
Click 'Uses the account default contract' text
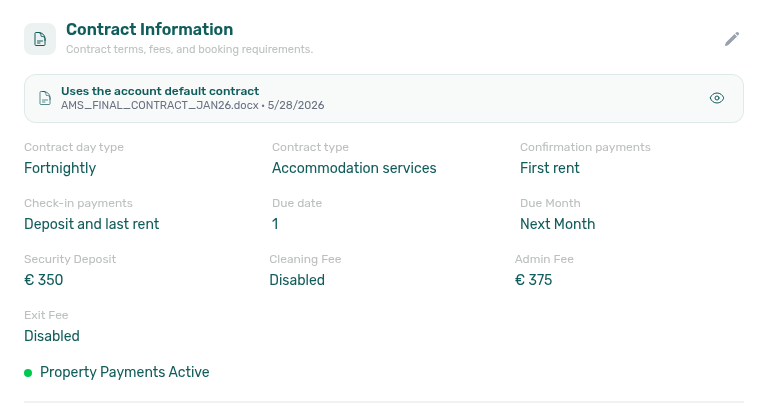point(160,91)
